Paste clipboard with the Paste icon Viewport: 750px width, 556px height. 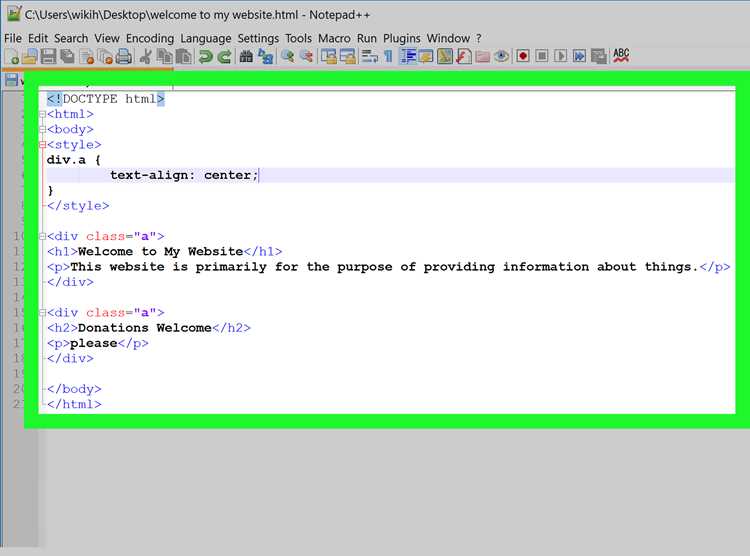(x=184, y=56)
